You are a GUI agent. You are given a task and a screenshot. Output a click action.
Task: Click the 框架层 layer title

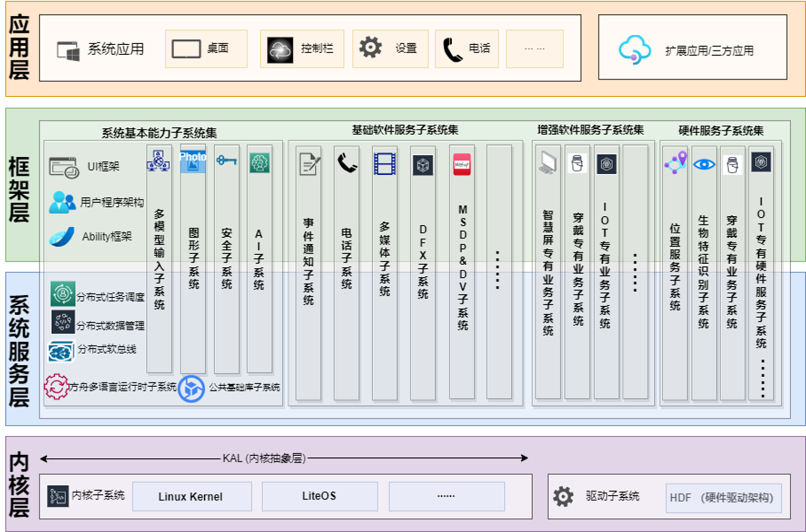(x=19, y=189)
